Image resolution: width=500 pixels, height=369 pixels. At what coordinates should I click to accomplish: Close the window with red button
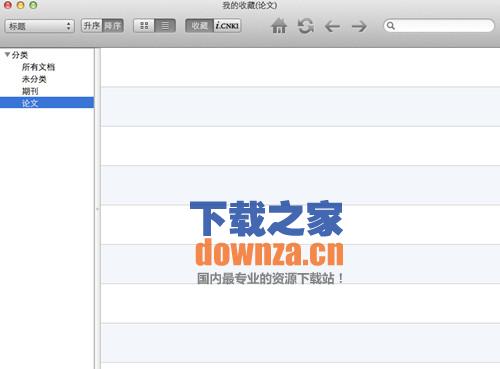[x=7, y=5]
